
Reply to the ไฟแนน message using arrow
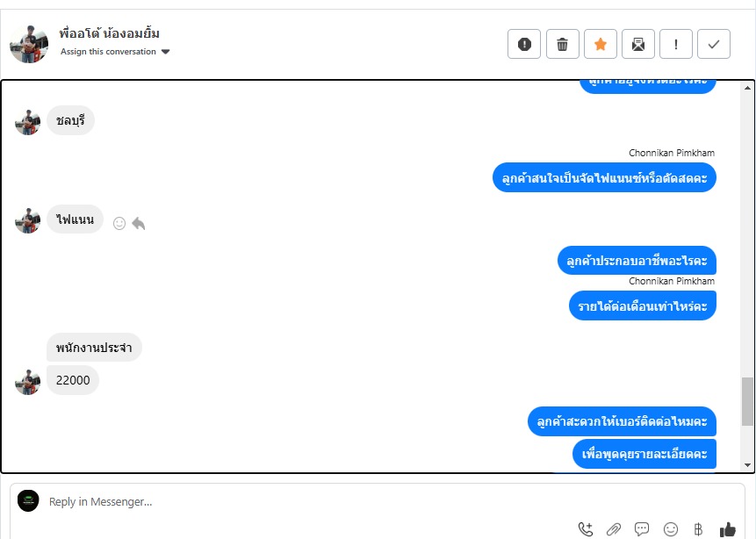tap(139, 223)
